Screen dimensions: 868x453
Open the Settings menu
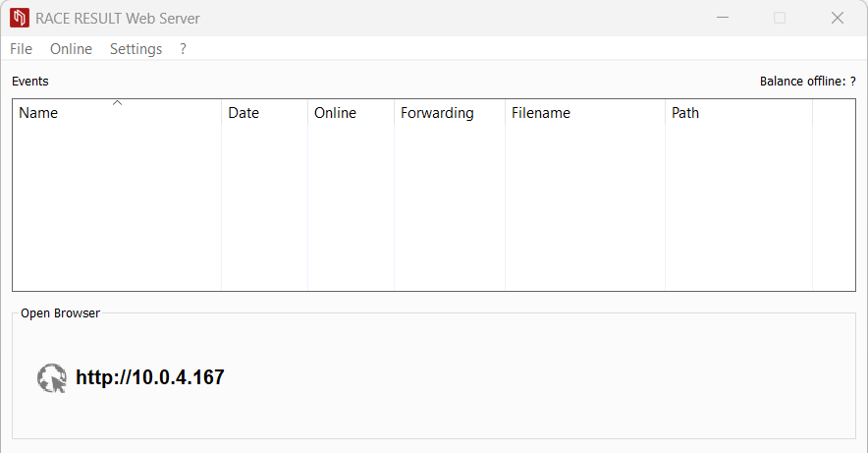[x=136, y=49]
